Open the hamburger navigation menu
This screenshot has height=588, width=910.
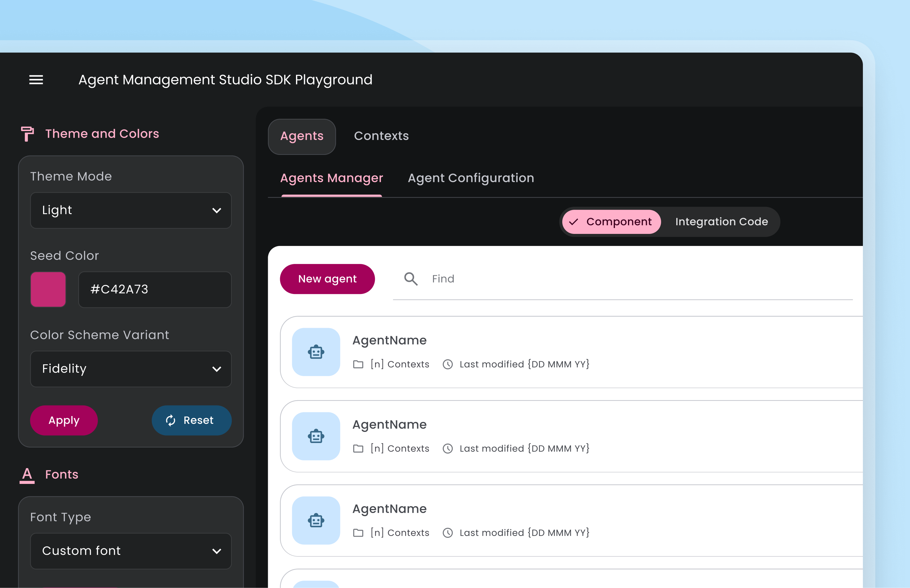tap(36, 80)
